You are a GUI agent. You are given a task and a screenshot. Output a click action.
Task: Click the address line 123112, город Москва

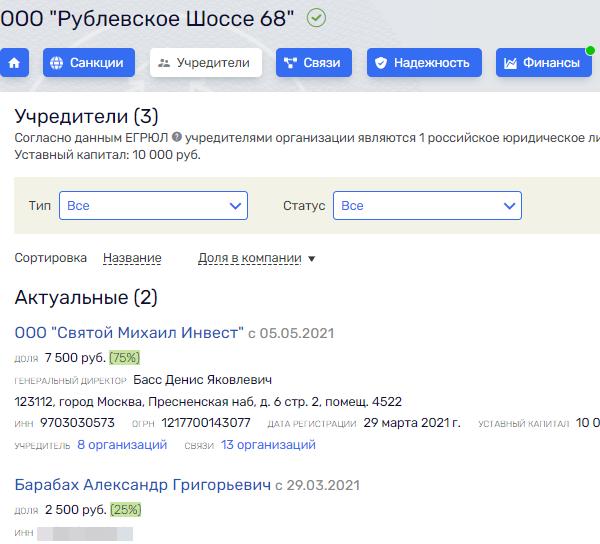208,402
